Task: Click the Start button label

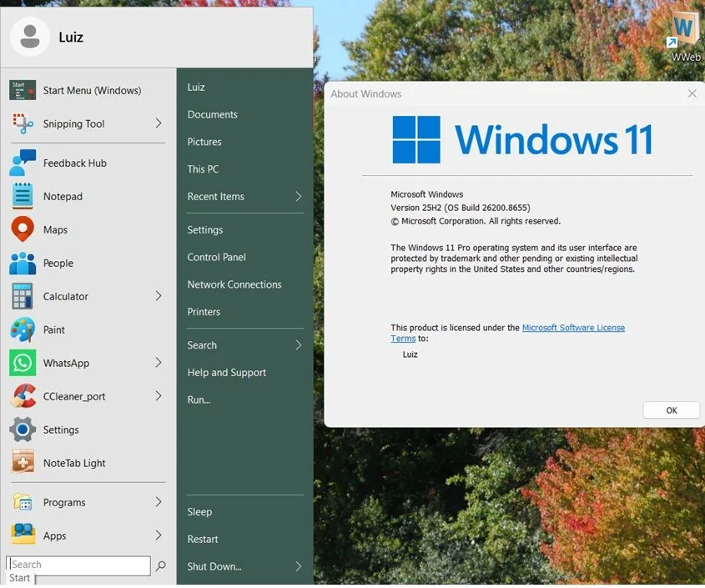Action: (x=19, y=578)
